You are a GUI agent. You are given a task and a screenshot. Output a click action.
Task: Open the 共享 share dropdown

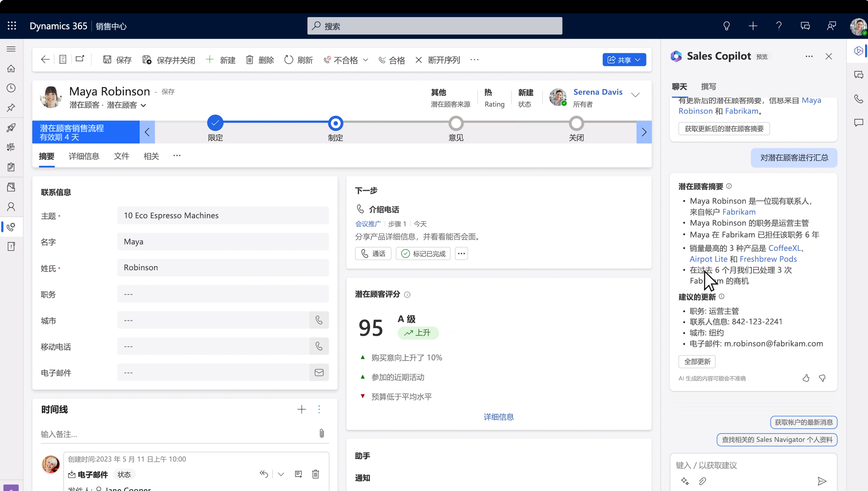624,60
